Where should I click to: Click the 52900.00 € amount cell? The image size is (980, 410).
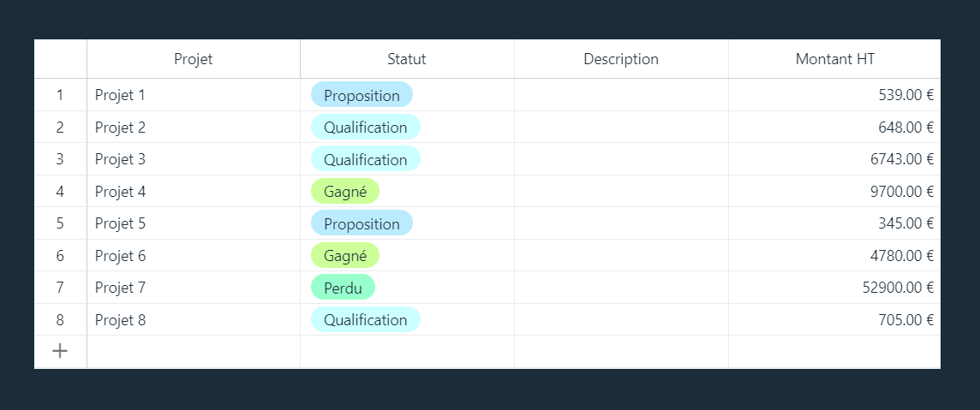point(835,288)
